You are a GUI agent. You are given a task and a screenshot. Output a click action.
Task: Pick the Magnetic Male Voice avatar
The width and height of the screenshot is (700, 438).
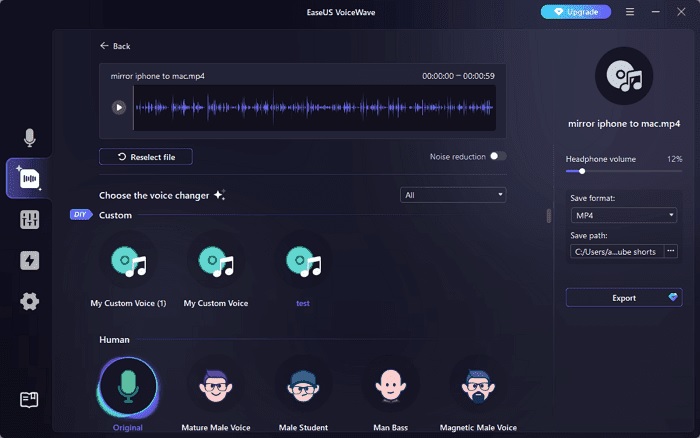point(478,385)
